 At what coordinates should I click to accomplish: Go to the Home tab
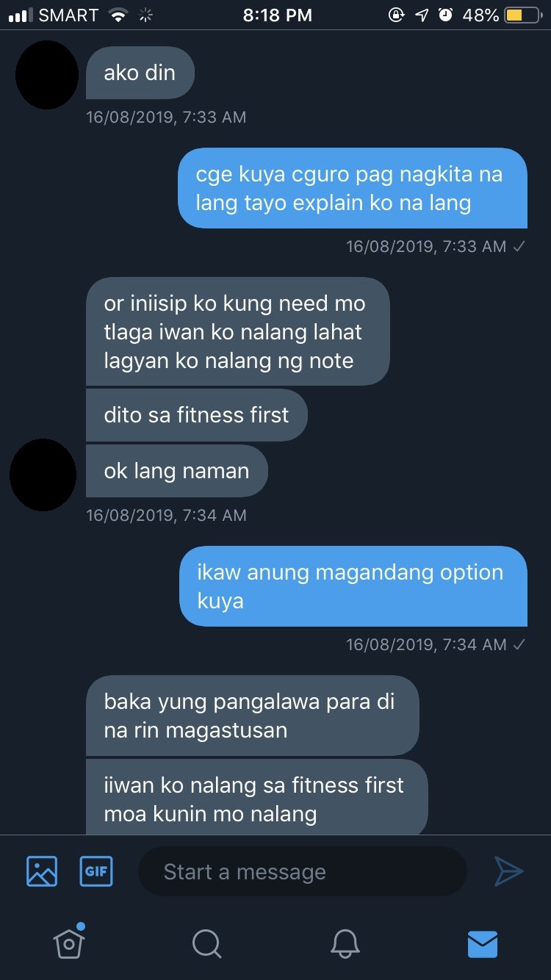pyautogui.click(x=69, y=941)
